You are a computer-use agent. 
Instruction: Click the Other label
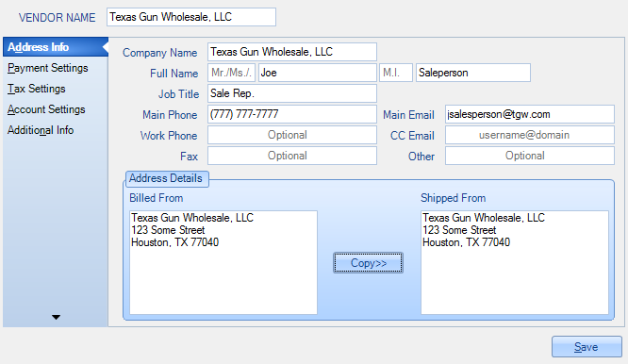pyautogui.click(x=421, y=157)
